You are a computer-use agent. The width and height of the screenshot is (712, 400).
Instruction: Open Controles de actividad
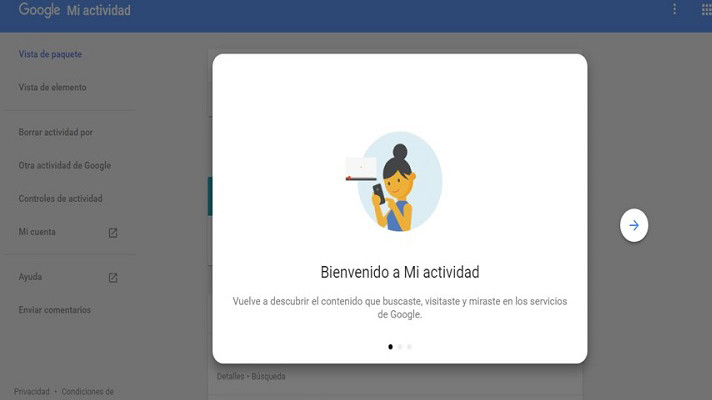[60, 198]
